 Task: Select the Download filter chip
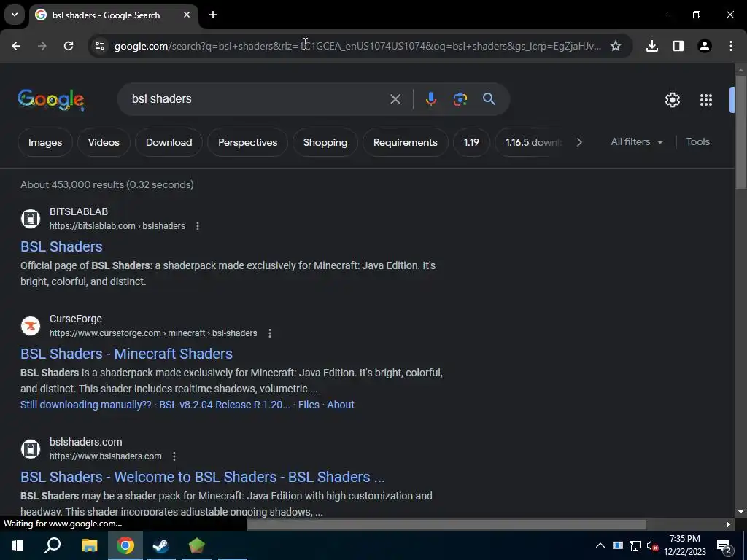[169, 142]
